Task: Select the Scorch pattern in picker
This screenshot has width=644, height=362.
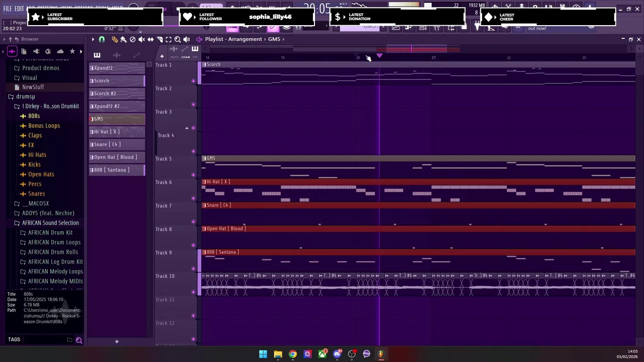Action: coord(117,80)
